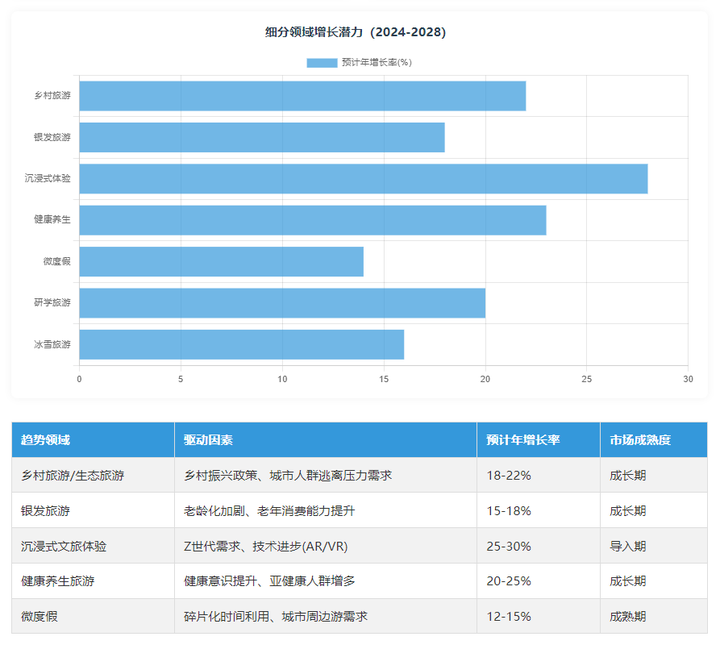Select the 沉浸式体验 bar in the chart
Image resolution: width=720 pixels, height=649 pixels.
(364, 179)
